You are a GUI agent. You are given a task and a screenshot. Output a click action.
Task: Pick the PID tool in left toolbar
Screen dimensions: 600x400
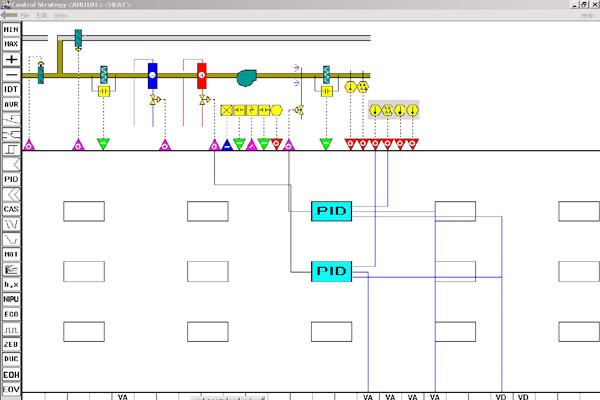[11, 179]
